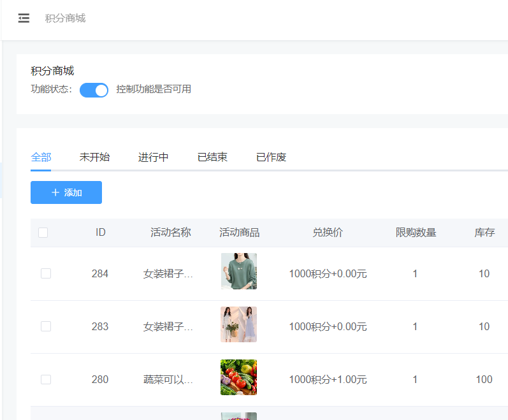
Task: Click price 1000积分+0.00元 in row 283
Action: point(328,326)
